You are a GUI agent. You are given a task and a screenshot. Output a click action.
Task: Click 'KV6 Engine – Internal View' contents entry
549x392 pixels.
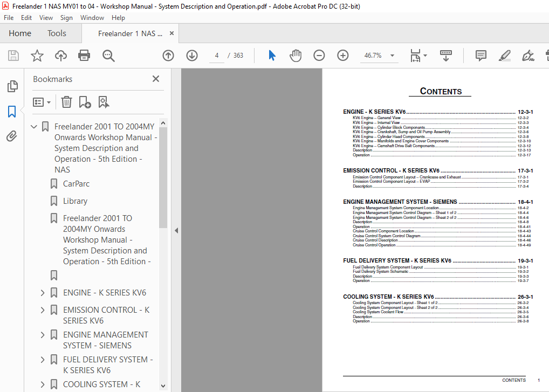(x=376, y=123)
